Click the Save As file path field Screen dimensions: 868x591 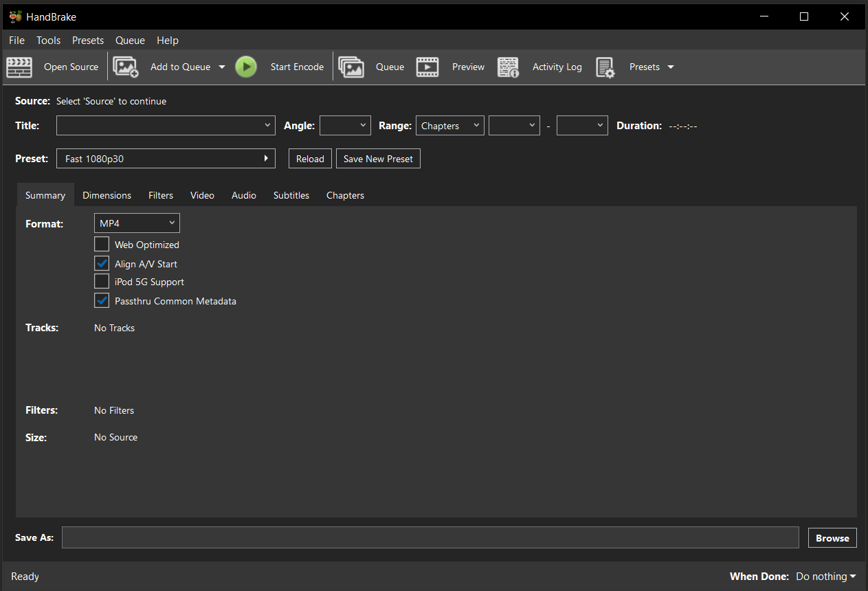click(x=430, y=537)
